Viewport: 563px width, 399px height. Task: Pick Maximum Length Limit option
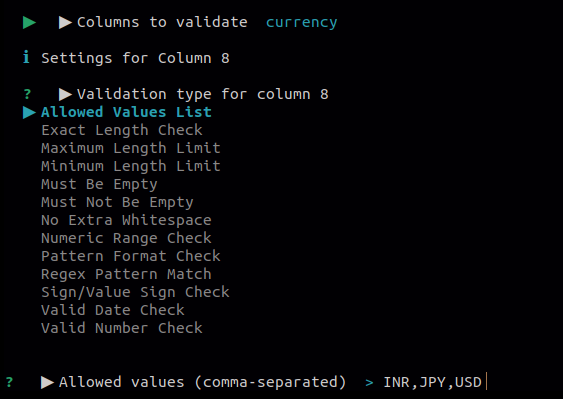click(131, 148)
